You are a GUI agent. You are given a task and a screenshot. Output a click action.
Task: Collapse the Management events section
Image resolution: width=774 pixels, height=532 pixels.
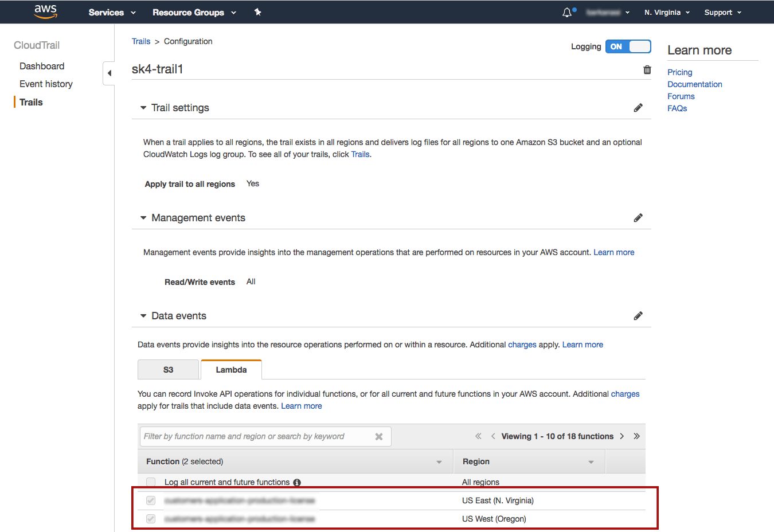point(143,218)
